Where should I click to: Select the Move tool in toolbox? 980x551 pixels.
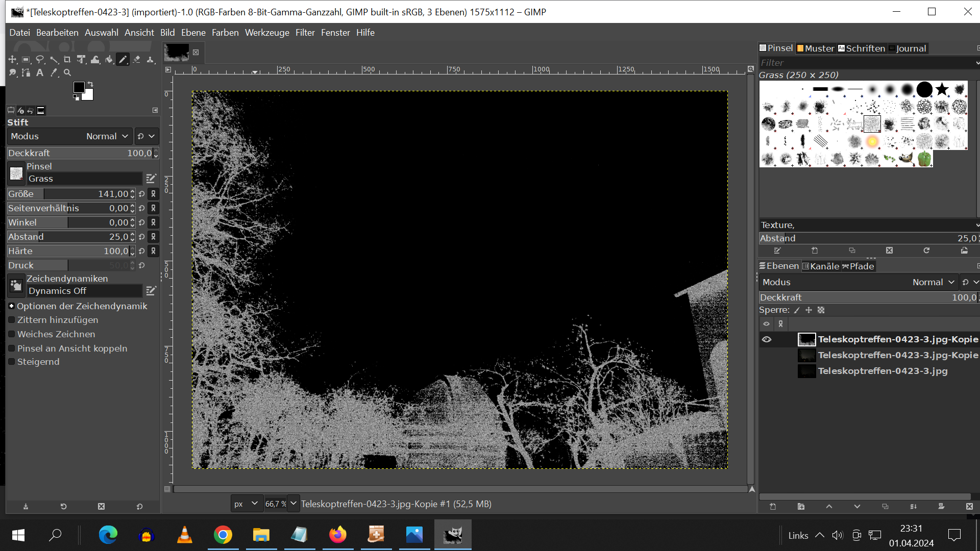click(x=12, y=60)
